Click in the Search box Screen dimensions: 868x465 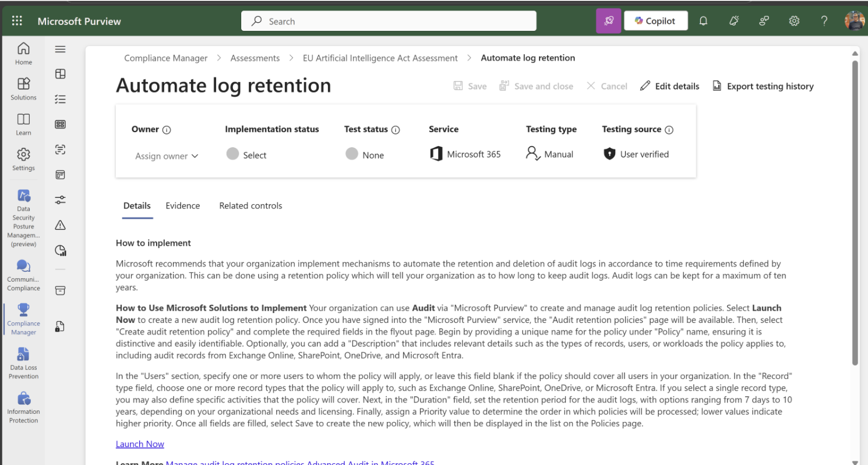click(x=389, y=21)
